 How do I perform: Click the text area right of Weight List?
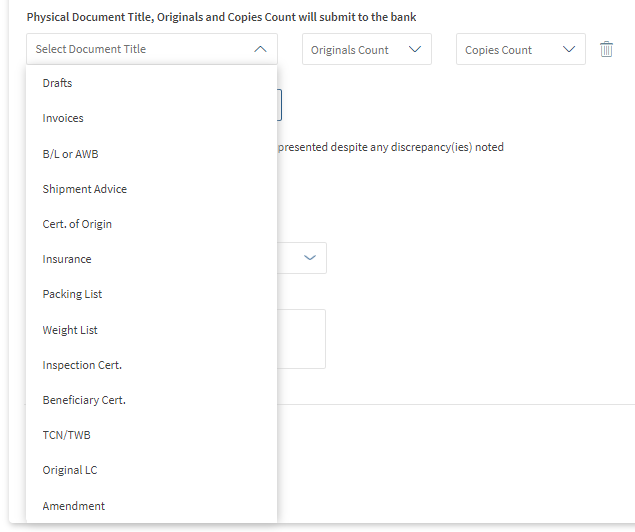pyautogui.click(x=301, y=338)
